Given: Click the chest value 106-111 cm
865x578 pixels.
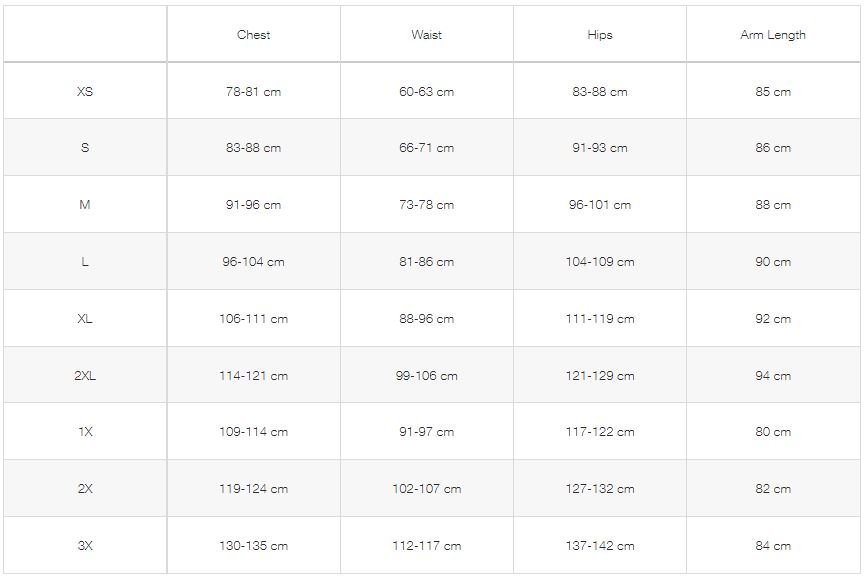Looking at the screenshot, I should pyautogui.click(x=253, y=318).
